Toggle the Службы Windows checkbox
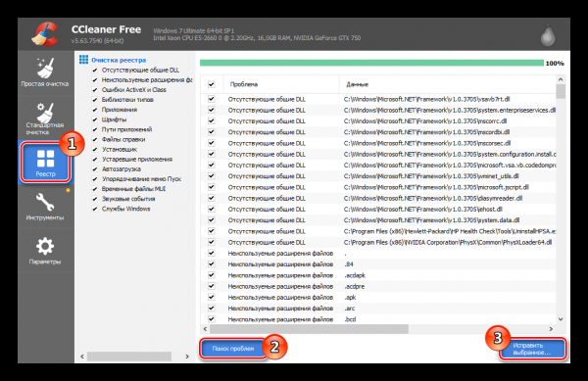The image size is (588, 381). 95,209
